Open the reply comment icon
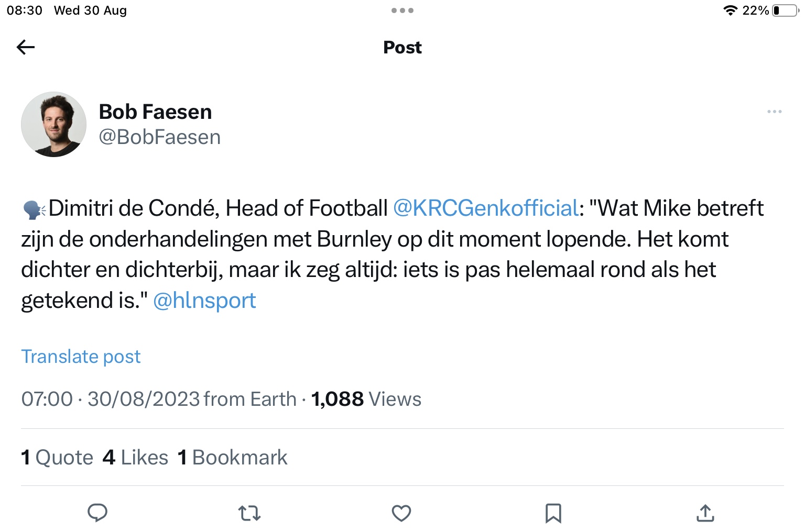This screenshot has width=805, height=532. pyautogui.click(x=97, y=513)
